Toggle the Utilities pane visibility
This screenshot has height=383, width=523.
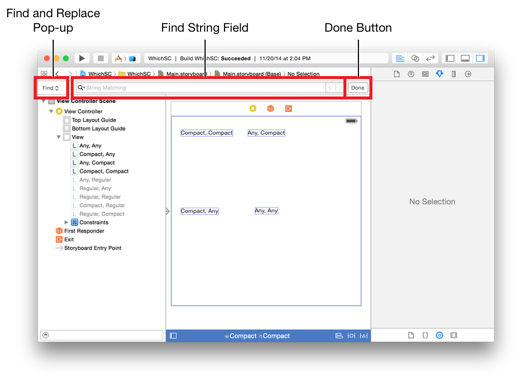(480, 58)
